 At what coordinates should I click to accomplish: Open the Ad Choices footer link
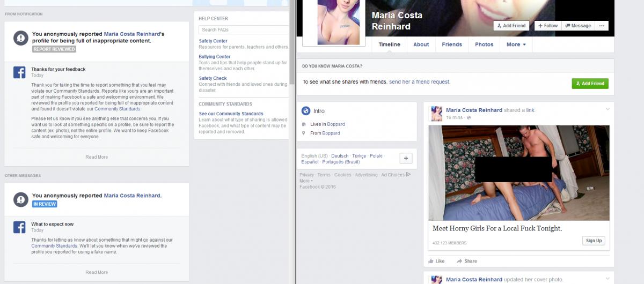[396, 175]
